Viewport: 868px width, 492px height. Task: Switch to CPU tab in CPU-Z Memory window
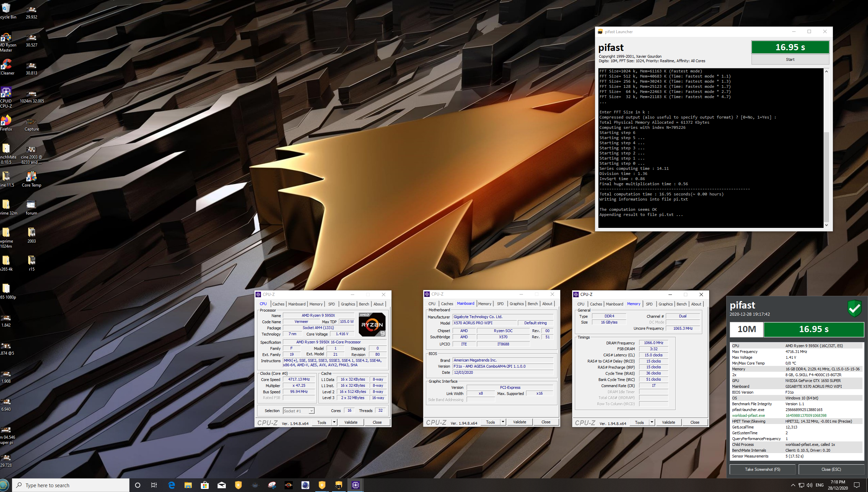click(581, 304)
